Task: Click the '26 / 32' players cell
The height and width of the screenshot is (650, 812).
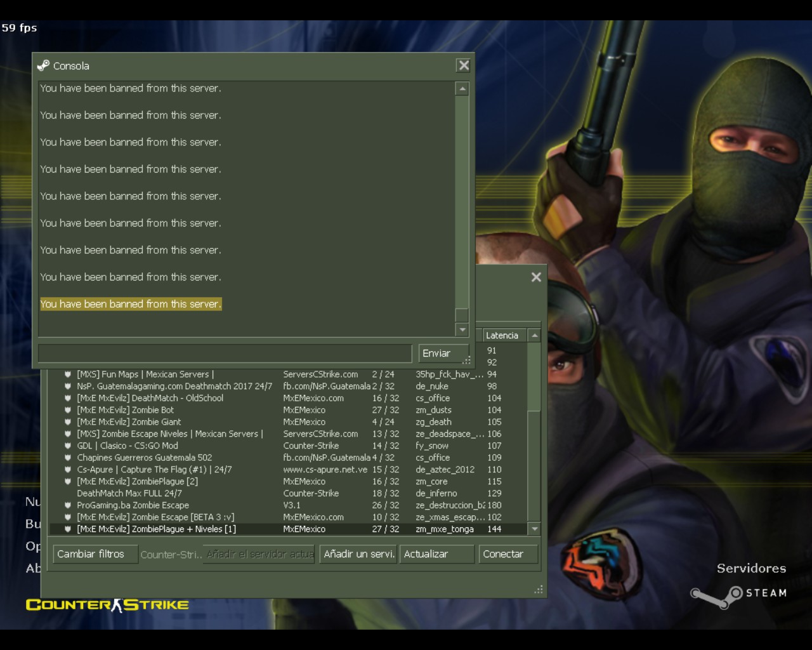Action: (x=386, y=505)
